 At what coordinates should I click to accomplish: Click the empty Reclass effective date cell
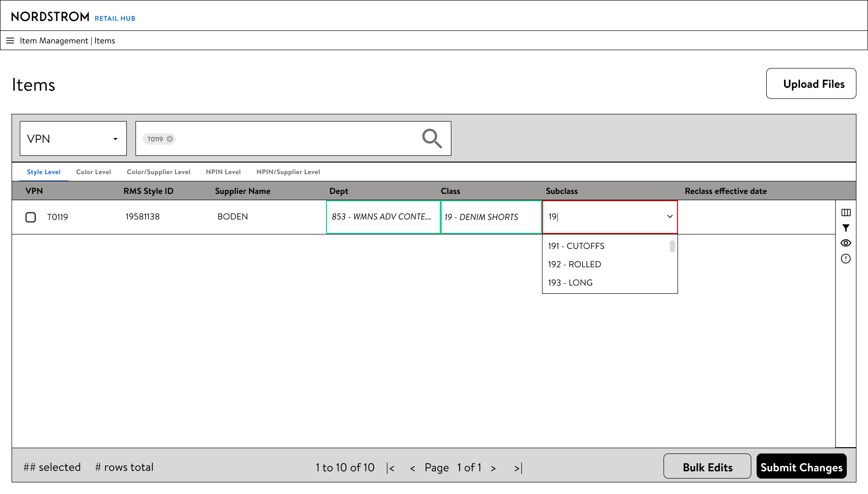pos(756,217)
